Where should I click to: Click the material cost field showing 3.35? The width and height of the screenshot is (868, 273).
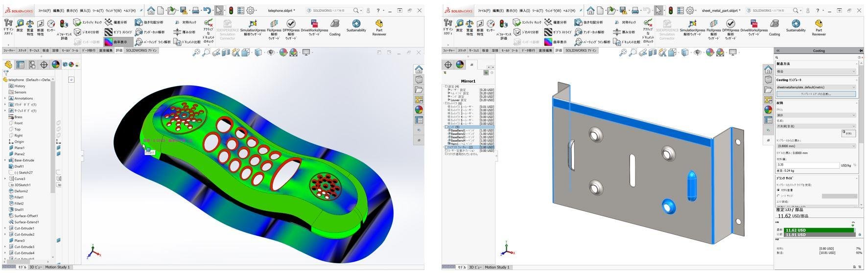[807, 165]
